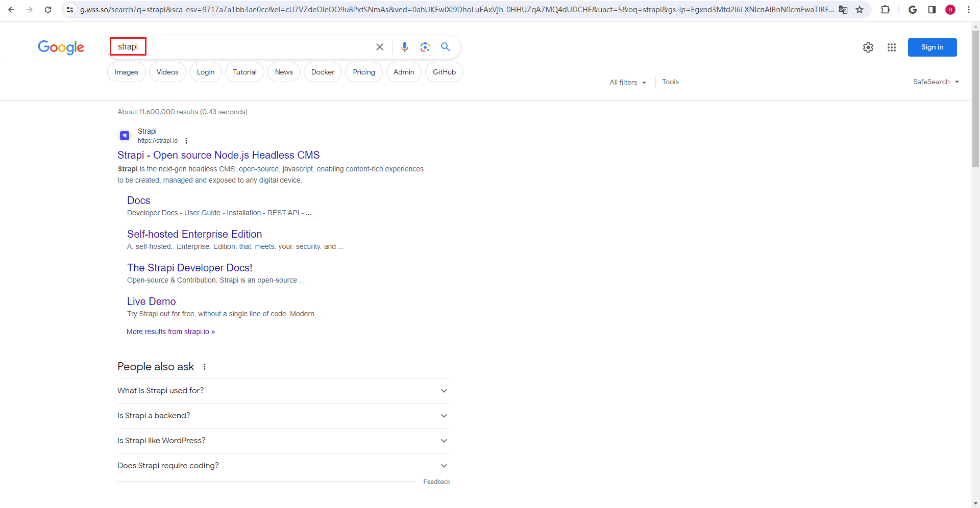Expand 'What is Strapi used for?' question
980x508 pixels.
click(x=283, y=391)
